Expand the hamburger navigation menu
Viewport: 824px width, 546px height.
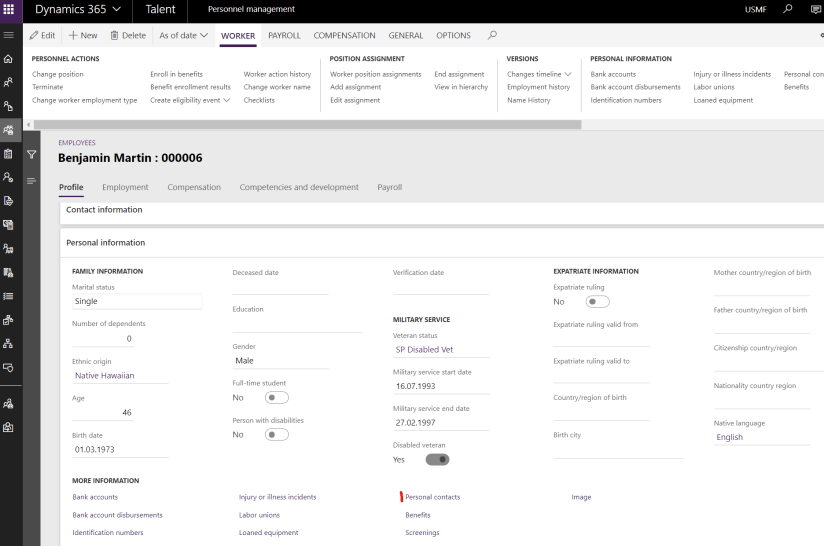(x=8, y=35)
